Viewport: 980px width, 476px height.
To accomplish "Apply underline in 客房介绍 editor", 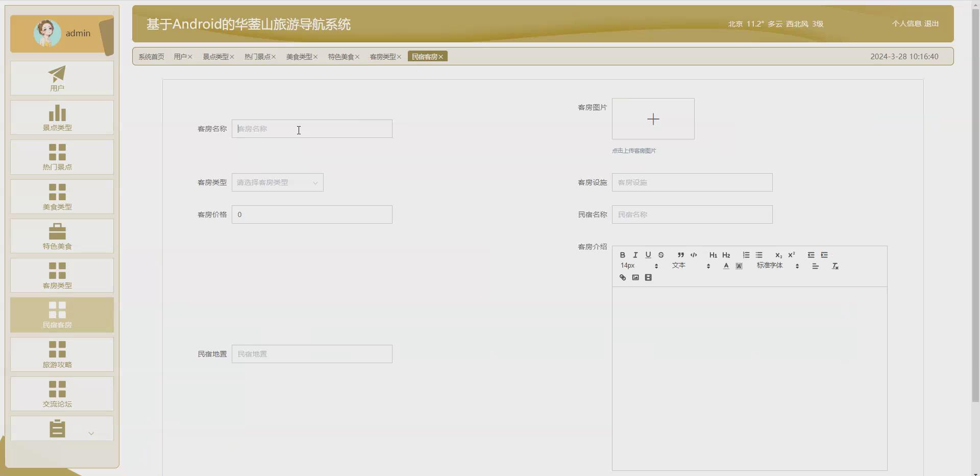I will (648, 255).
